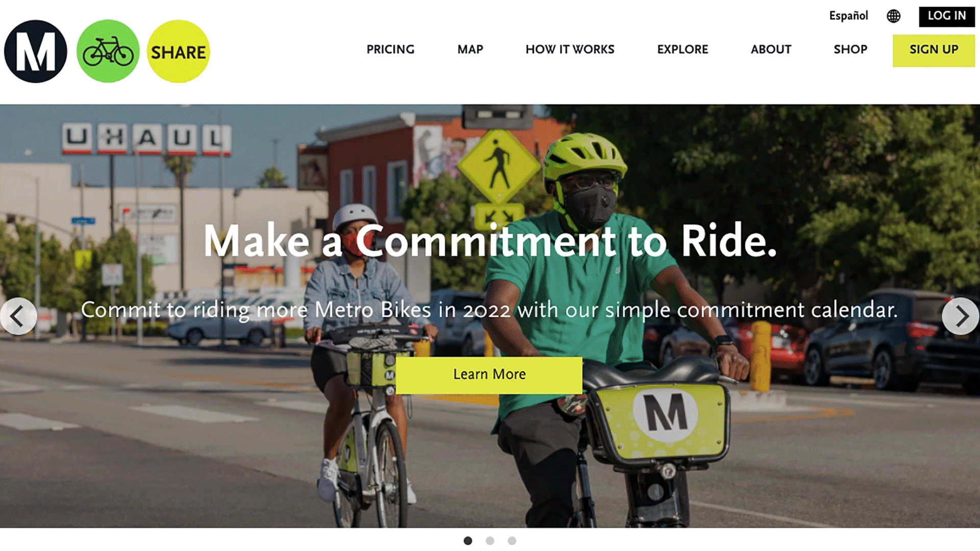Select the second carousel dot indicator
Viewport: 980px width, 551px height.
[490, 541]
